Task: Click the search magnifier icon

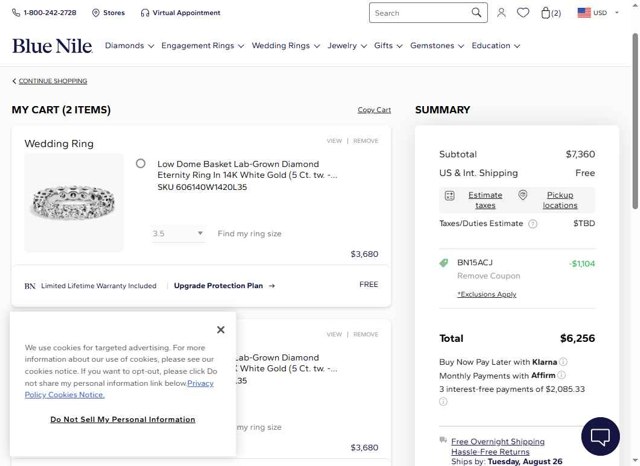Action: point(477,13)
